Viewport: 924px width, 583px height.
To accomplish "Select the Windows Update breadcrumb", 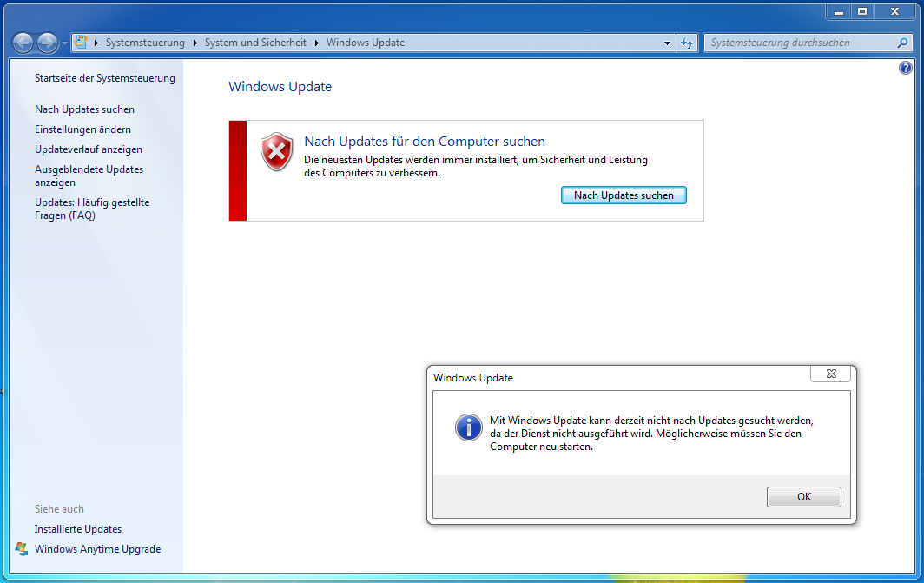I will pyautogui.click(x=366, y=43).
